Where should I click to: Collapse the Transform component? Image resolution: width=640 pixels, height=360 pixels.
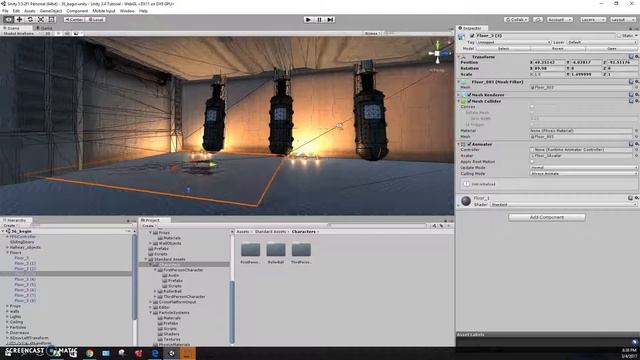[x=459, y=57]
